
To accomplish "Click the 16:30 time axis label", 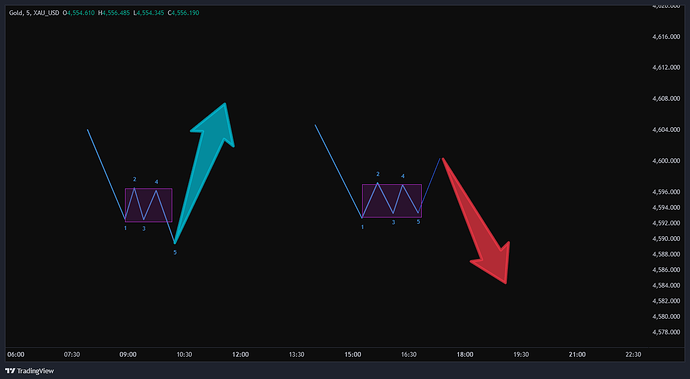I will (409, 355).
